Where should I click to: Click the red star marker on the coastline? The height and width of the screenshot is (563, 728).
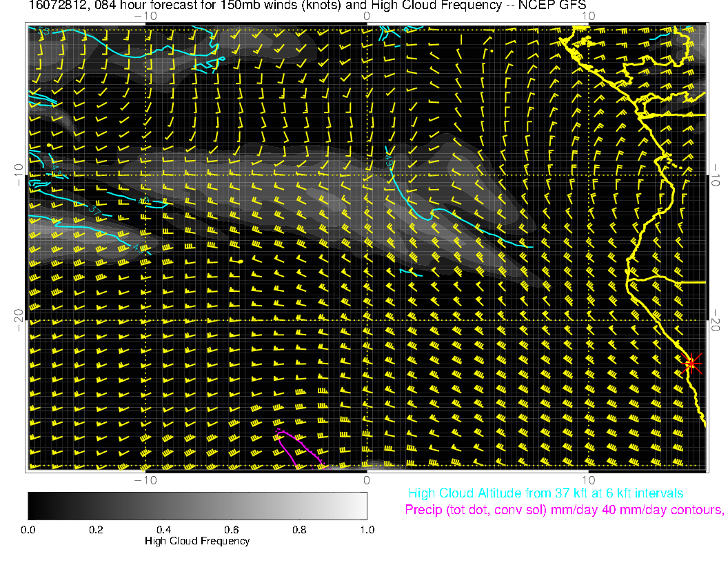[x=691, y=363]
